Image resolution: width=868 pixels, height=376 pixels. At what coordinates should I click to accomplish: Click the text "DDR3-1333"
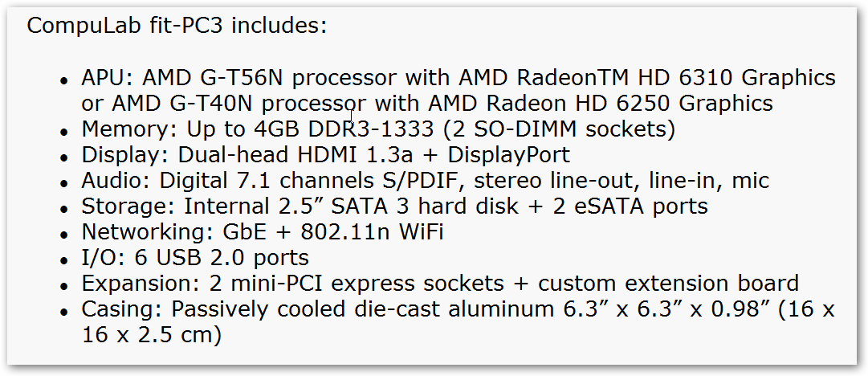(x=371, y=129)
